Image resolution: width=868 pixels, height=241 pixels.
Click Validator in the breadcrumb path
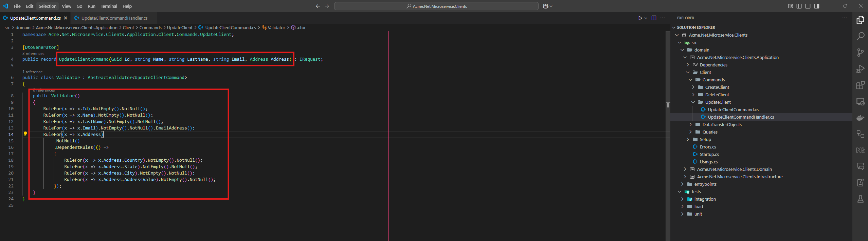pos(276,27)
